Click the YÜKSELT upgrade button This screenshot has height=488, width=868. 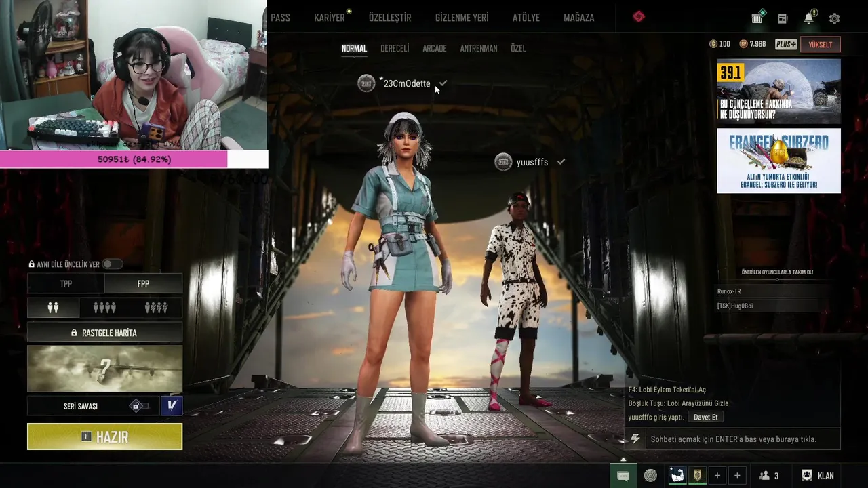(821, 45)
